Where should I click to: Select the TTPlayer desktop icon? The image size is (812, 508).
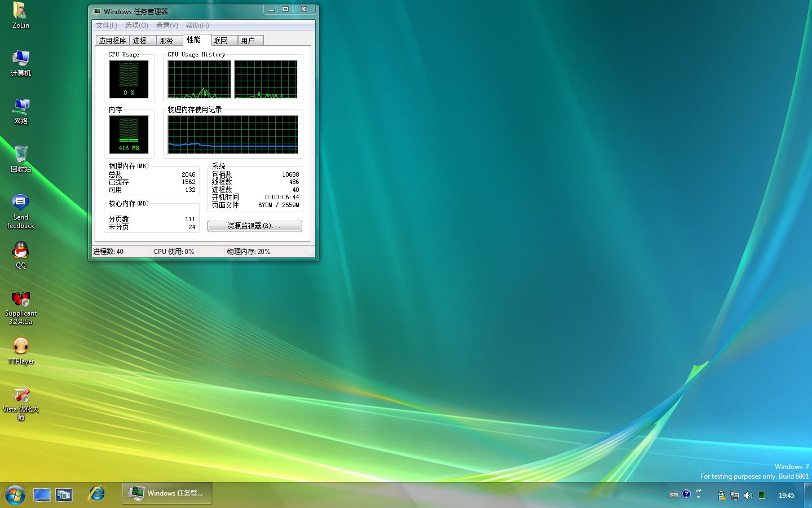(21, 351)
